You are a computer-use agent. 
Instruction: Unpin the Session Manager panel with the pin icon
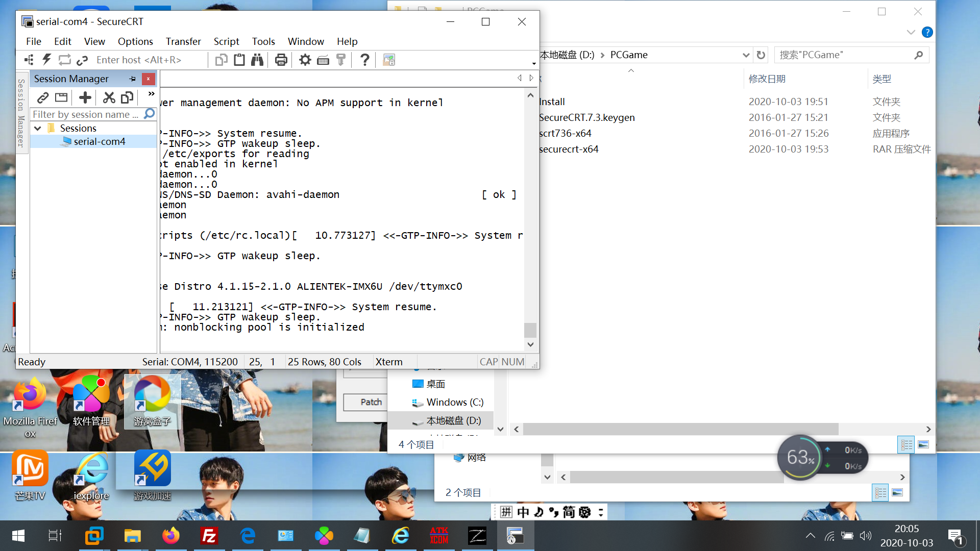[x=131, y=79]
